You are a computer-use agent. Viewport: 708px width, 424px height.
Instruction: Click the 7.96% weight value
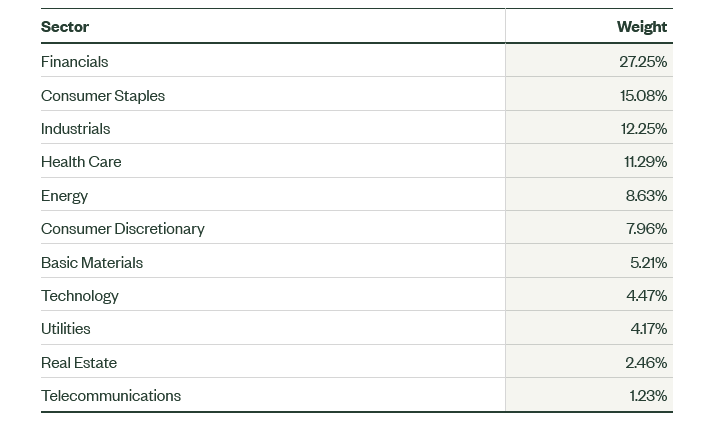pos(646,229)
